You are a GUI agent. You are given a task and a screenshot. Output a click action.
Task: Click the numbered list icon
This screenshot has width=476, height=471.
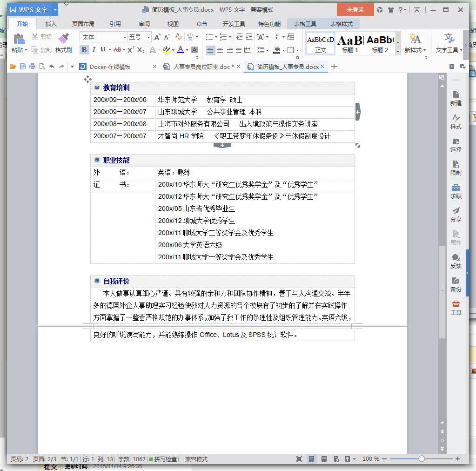pos(223,37)
